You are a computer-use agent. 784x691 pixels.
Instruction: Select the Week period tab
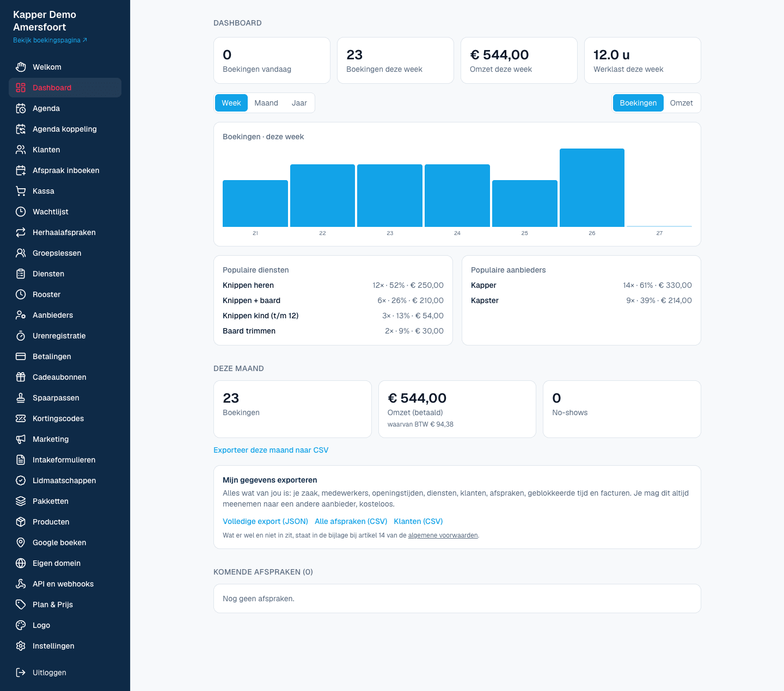point(231,103)
